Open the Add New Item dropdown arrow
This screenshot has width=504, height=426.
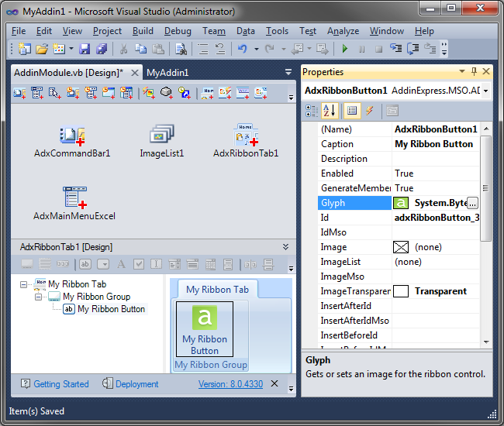point(71,49)
